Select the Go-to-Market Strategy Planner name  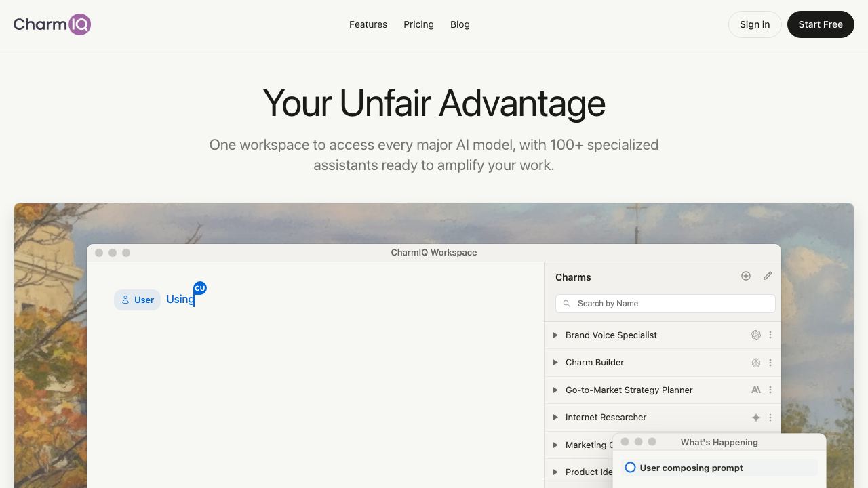pos(629,390)
